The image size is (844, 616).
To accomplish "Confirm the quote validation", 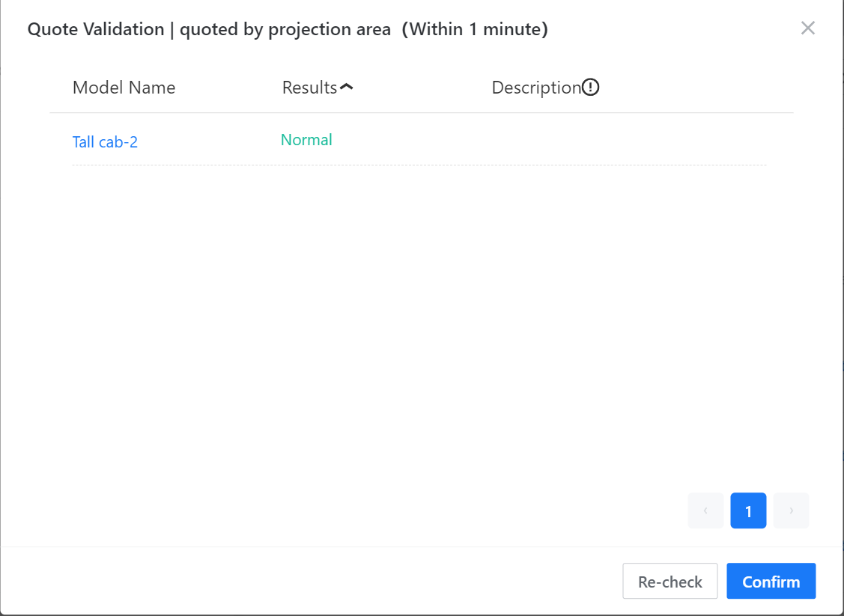I will (771, 582).
